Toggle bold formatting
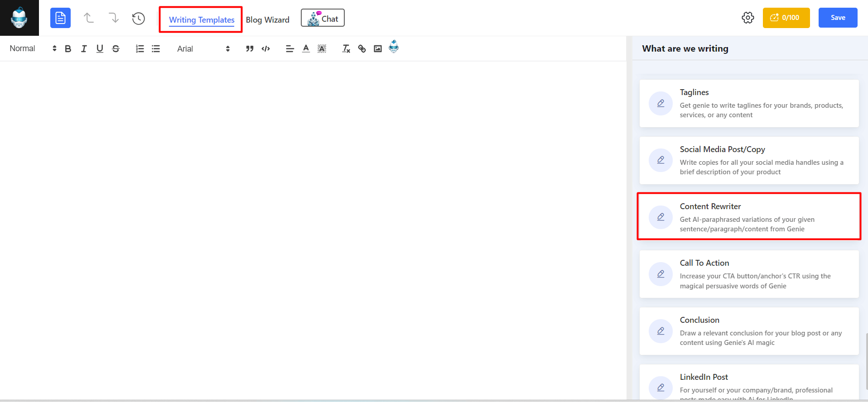 (68, 49)
